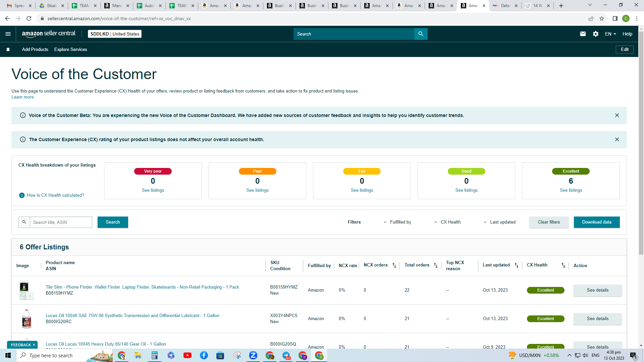Click the Clear filters button
The image size is (644, 362).
click(x=549, y=222)
